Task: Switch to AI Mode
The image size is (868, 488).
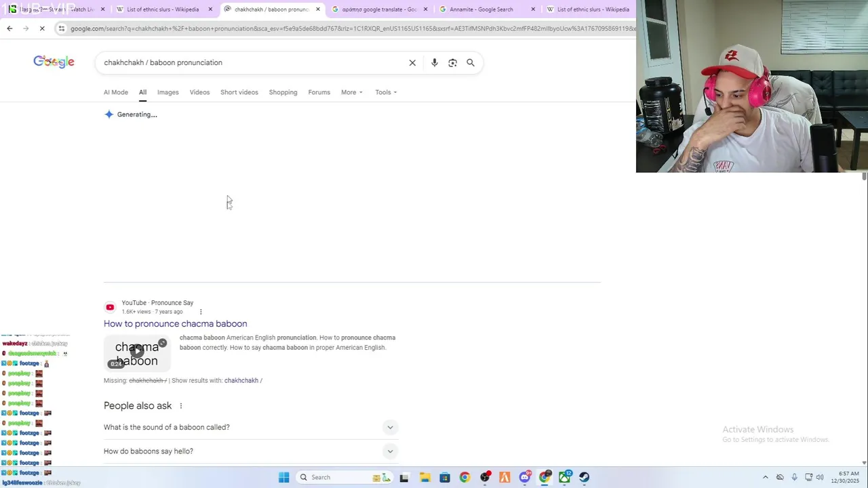Action: point(116,92)
